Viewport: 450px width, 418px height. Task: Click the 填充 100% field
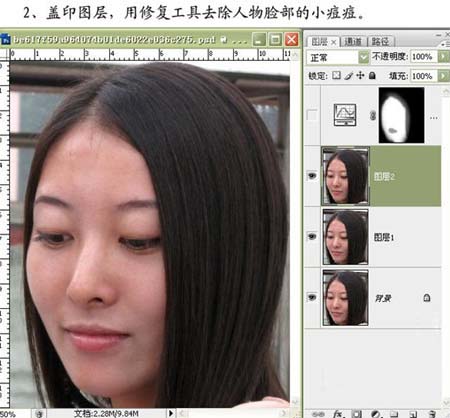pos(424,76)
